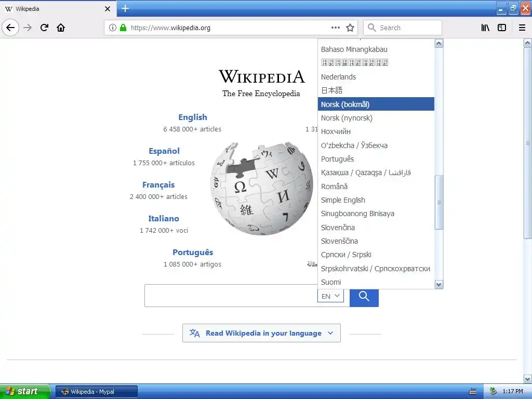The width and height of the screenshot is (532, 399).
Task: Select Português in the dropdown list
Action: pyautogui.click(x=376, y=159)
